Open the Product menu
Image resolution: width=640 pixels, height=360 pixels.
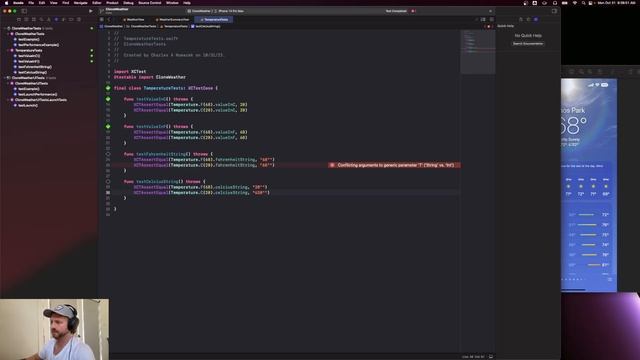[112, 3]
